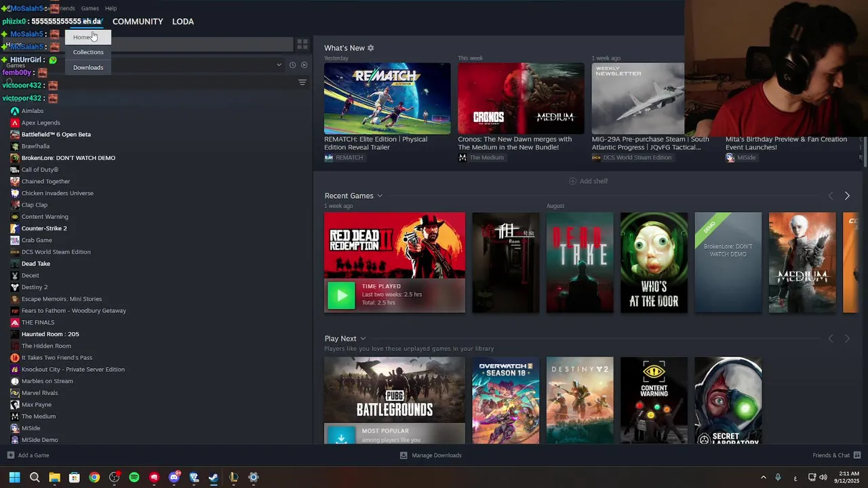Select Marbles on Stream in the list
This screenshot has height=488, width=868.
coord(47,381)
